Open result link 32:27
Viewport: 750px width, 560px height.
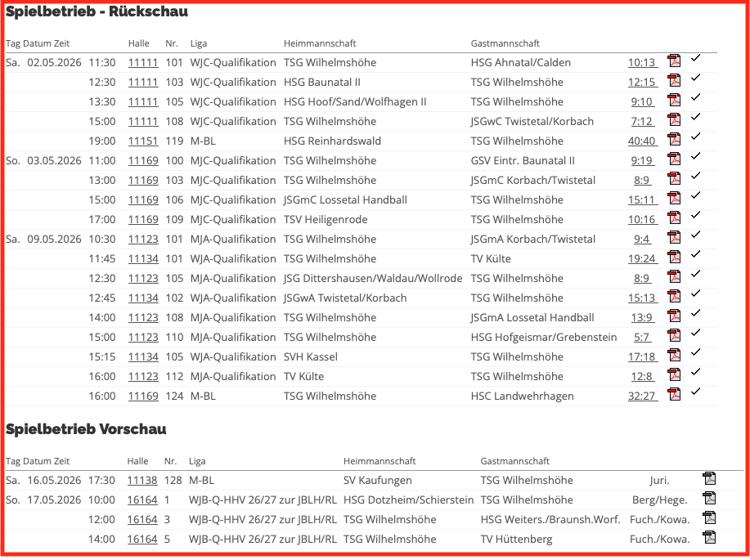pyautogui.click(x=642, y=396)
